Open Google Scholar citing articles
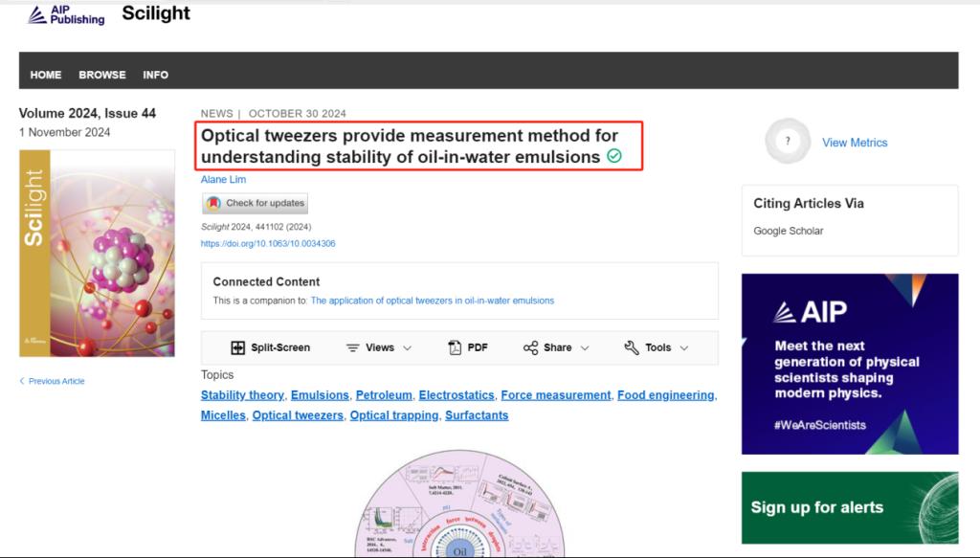The height and width of the screenshot is (558, 980). 789,232
